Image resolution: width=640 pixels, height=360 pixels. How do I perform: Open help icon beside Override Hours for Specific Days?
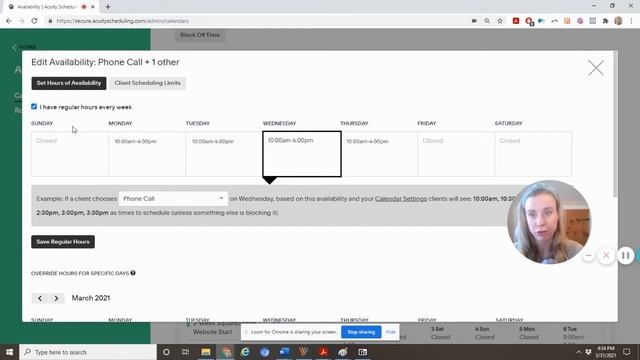pos(133,273)
